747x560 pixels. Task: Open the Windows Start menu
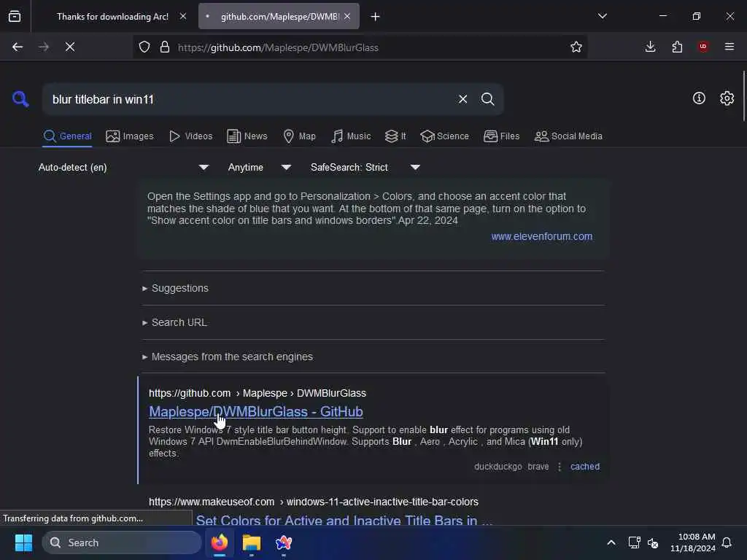coord(23,542)
